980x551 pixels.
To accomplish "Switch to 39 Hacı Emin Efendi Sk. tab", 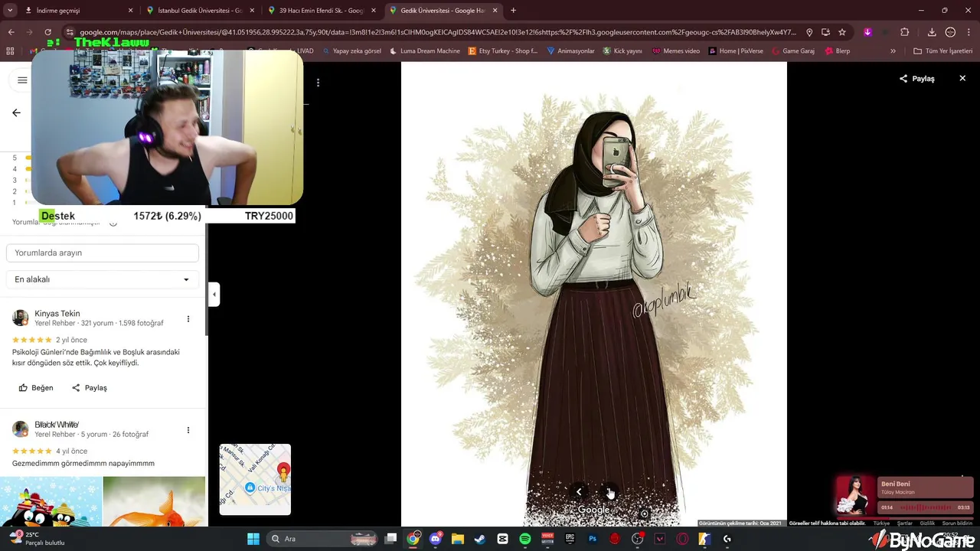I will point(323,11).
